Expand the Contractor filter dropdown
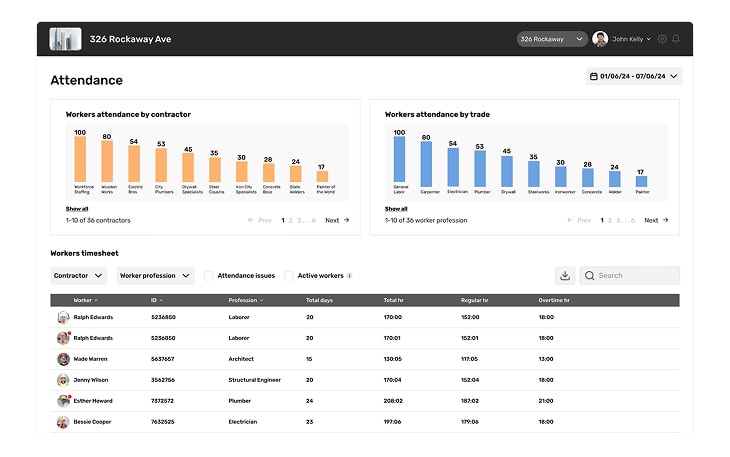The height and width of the screenshot is (457, 730). coord(79,275)
